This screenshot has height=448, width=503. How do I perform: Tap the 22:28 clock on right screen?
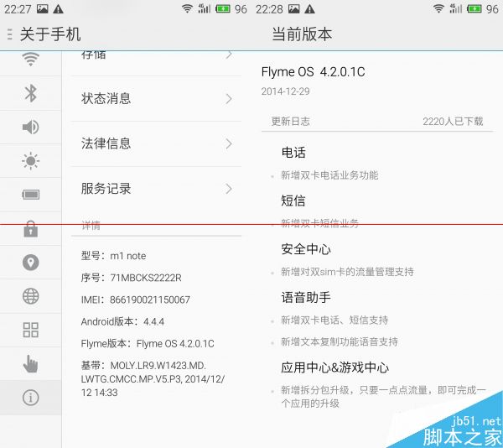(x=269, y=9)
